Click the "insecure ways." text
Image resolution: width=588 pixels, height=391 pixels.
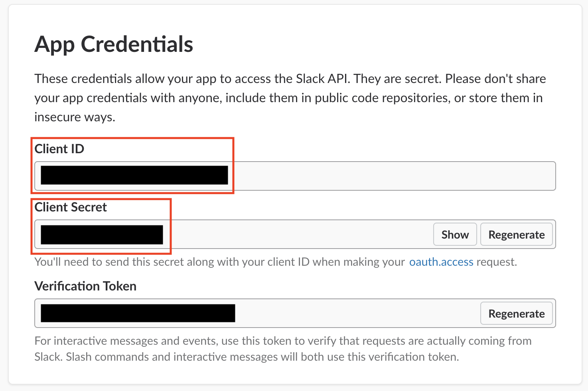coord(75,117)
